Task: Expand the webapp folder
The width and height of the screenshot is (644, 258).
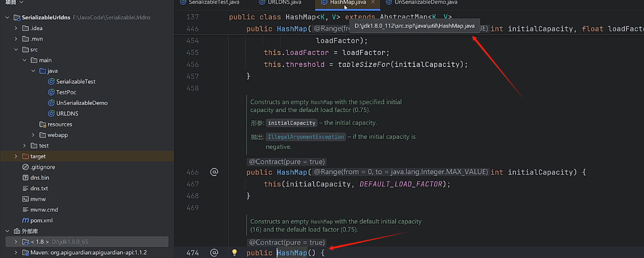Action: pyautogui.click(x=33, y=135)
